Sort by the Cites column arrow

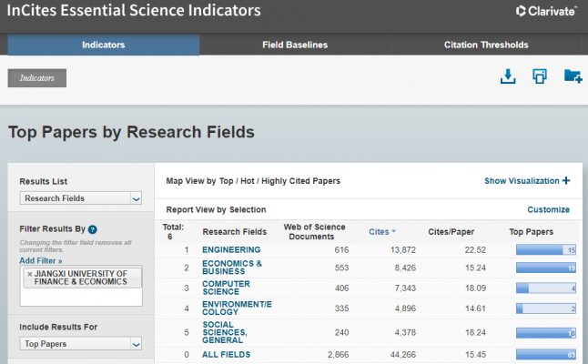(394, 232)
